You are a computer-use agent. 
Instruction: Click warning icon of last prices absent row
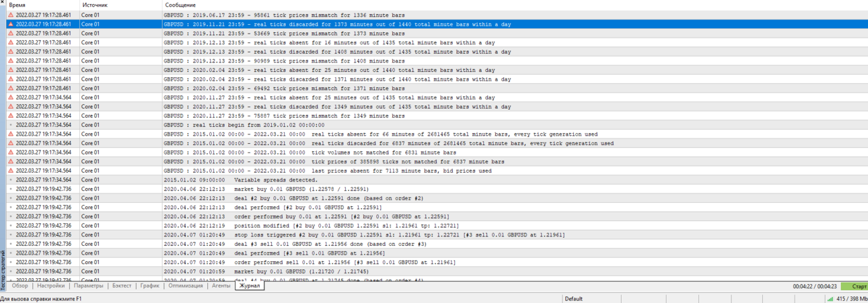point(11,171)
